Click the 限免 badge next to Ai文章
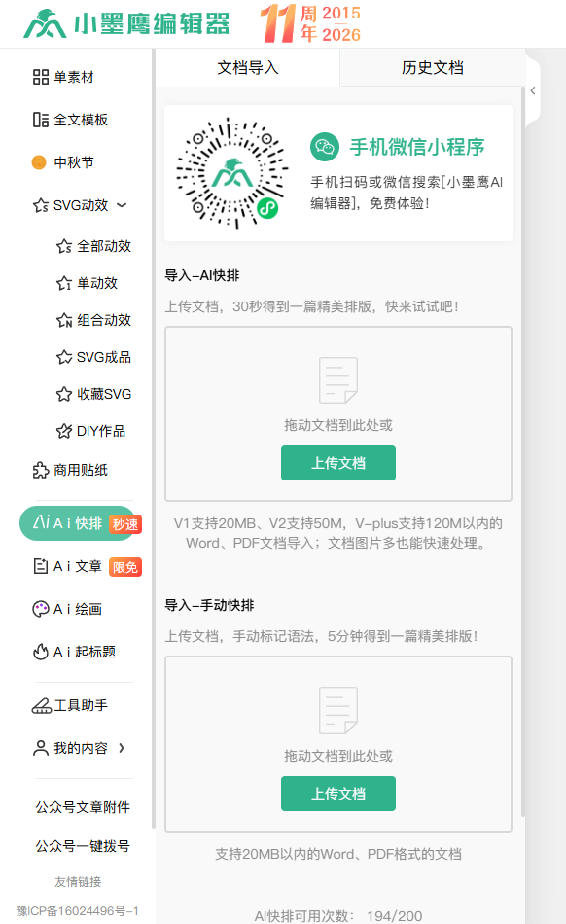This screenshot has width=566, height=924. click(124, 567)
